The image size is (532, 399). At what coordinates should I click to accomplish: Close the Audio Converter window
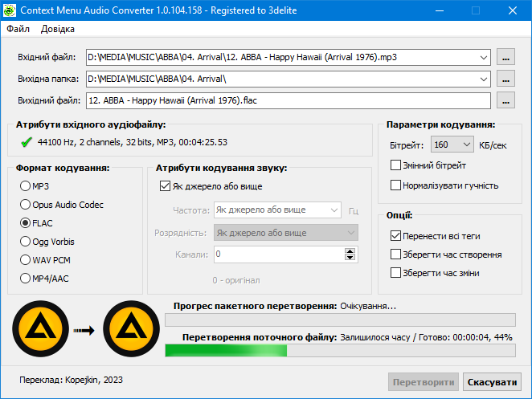513,10
